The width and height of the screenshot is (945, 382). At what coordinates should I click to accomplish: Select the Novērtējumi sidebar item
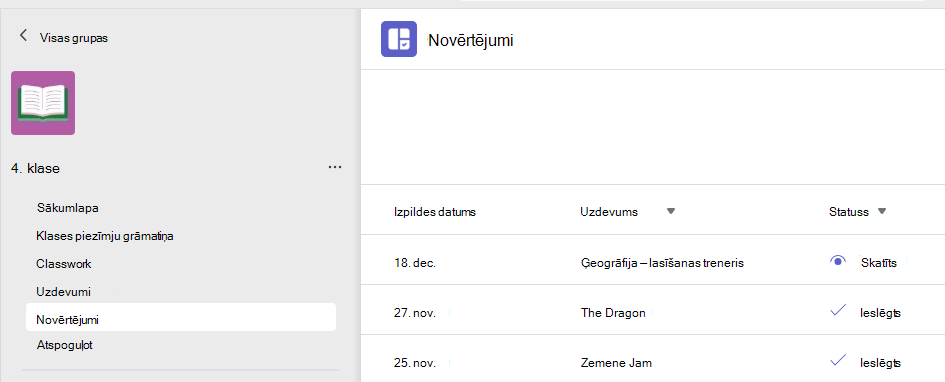point(181,317)
